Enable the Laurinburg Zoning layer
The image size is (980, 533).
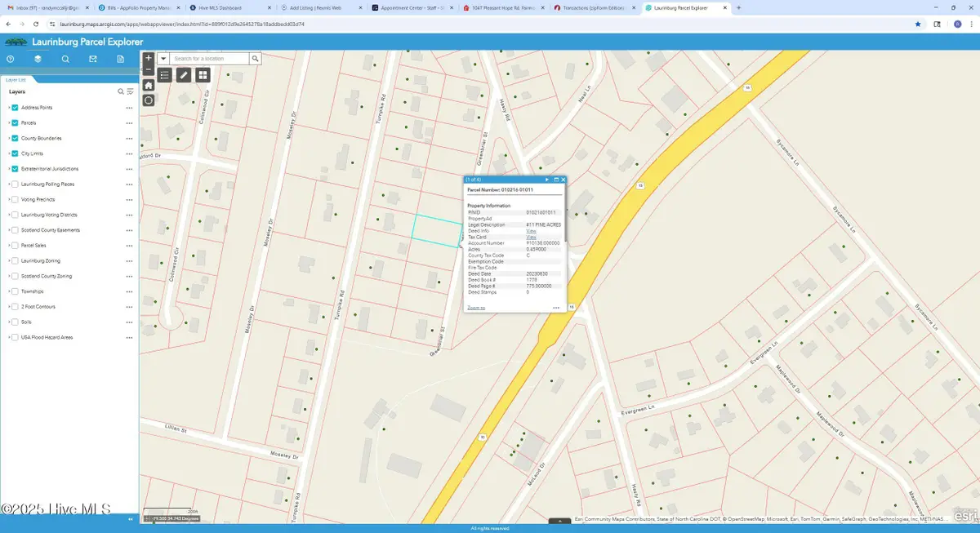(x=16, y=260)
